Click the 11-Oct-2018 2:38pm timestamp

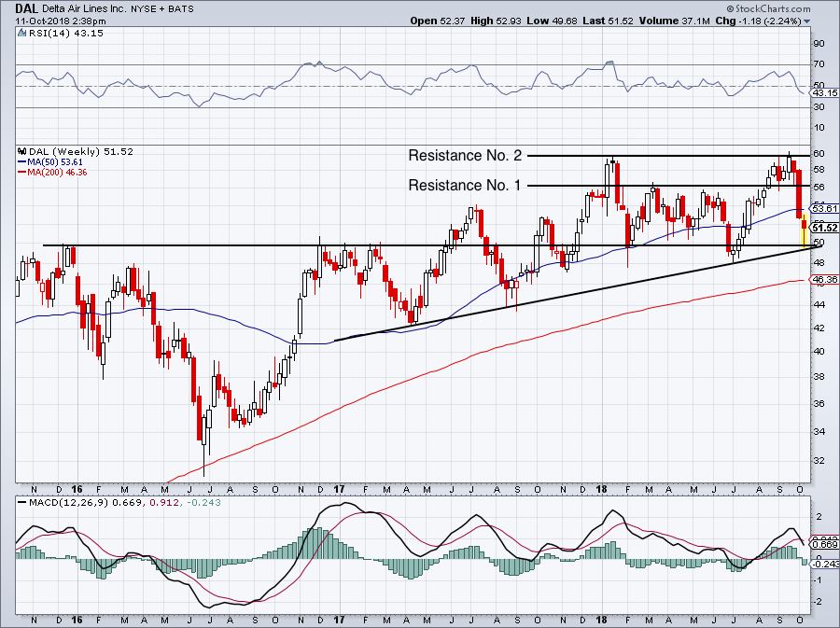pos(61,21)
